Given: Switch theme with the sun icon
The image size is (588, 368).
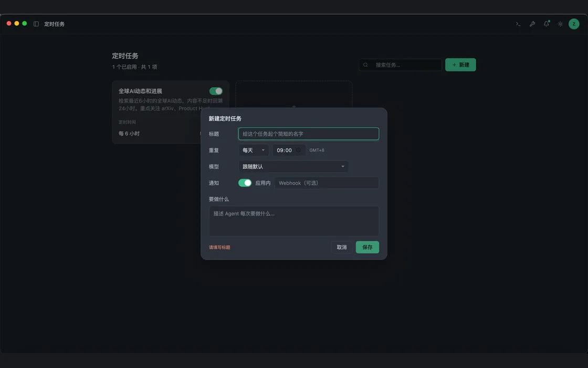Looking at the screenshot, I should [x=560, y=24].
